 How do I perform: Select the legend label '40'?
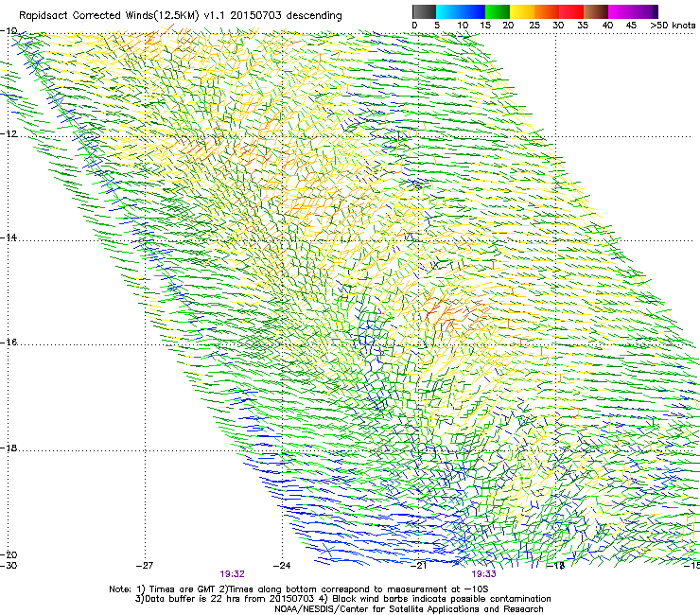click(607, 26)
